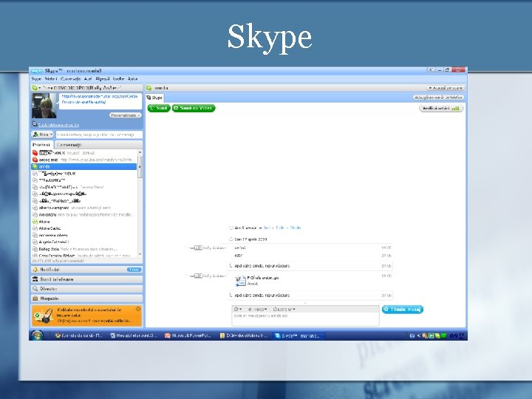This screenshot has width=532, height=399.
Task: Click the add phone number button
Action: point(439,98)
